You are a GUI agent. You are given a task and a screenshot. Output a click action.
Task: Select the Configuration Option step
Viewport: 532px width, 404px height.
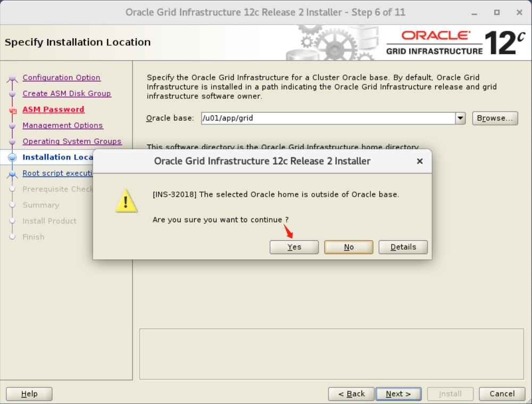(x=61, y=78)
